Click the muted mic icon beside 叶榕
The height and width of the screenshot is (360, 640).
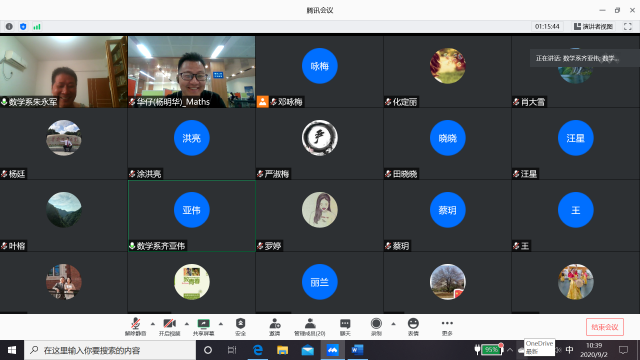(4, 246)
